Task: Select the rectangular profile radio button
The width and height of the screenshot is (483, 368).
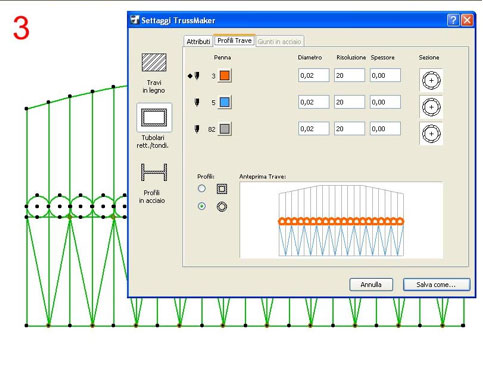Action: click(202, 189)
